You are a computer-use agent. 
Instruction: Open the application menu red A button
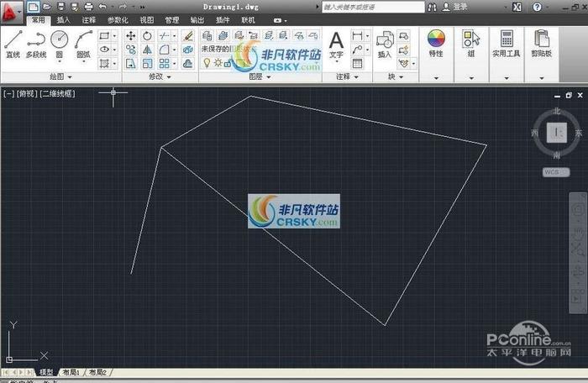(10, 13)
